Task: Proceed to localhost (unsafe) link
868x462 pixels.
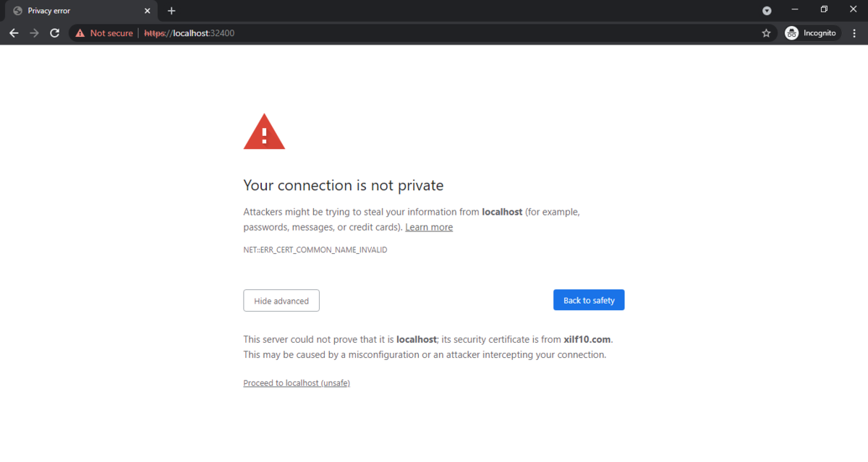Action: [297, 383]
